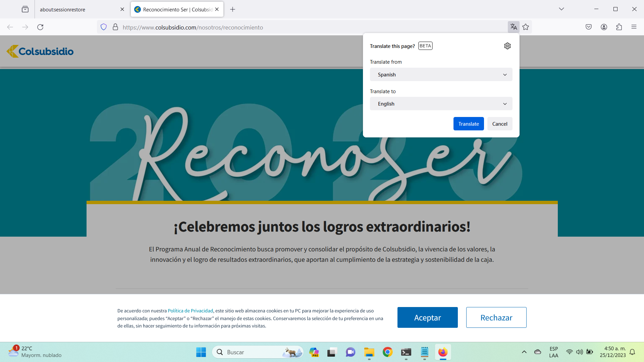This screenshot has width=644, height=362.
Task: Accept cookies with Aceptar button
Action: pyautogui.click(x=427, y=317)
